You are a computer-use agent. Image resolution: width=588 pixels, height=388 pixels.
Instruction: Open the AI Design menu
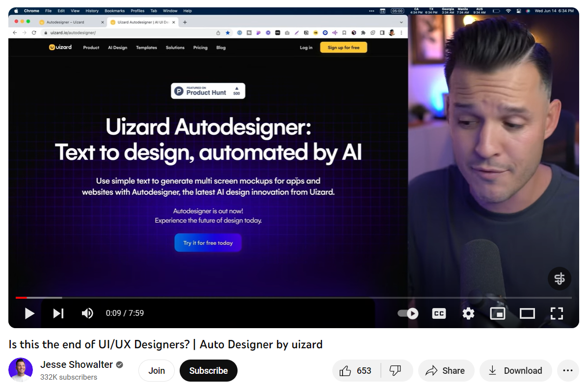[118, 48]
